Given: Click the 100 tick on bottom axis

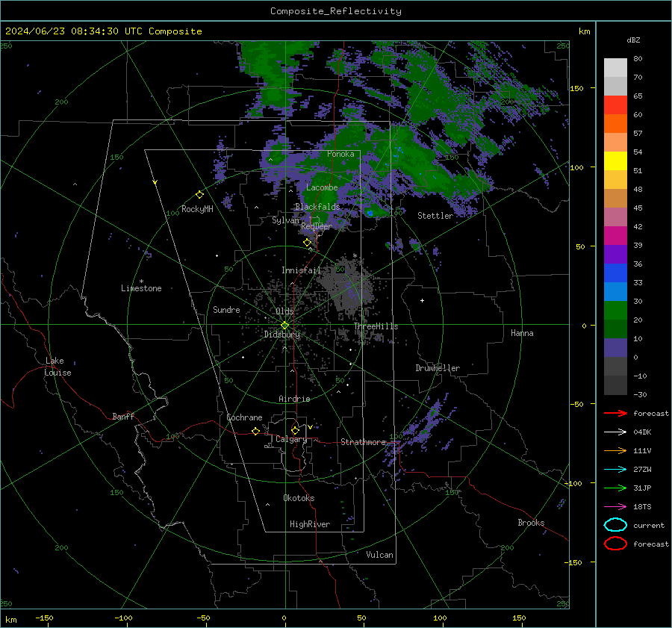Looking at the screenshot, I should click(x=440, y=618).
